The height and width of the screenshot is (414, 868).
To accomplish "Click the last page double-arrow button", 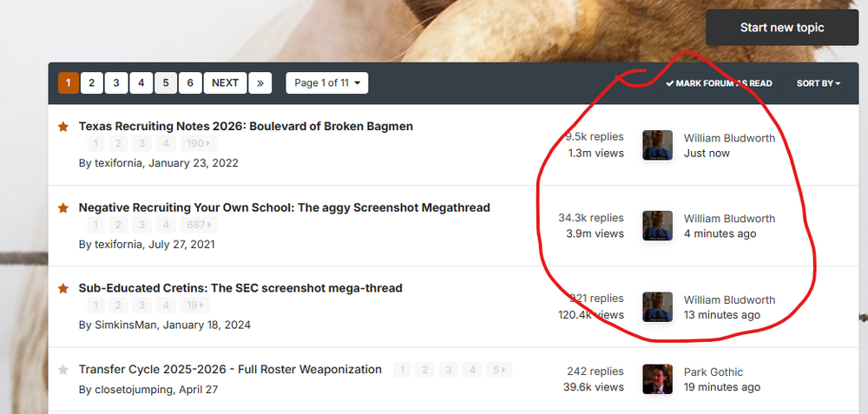I will [260, 82].
